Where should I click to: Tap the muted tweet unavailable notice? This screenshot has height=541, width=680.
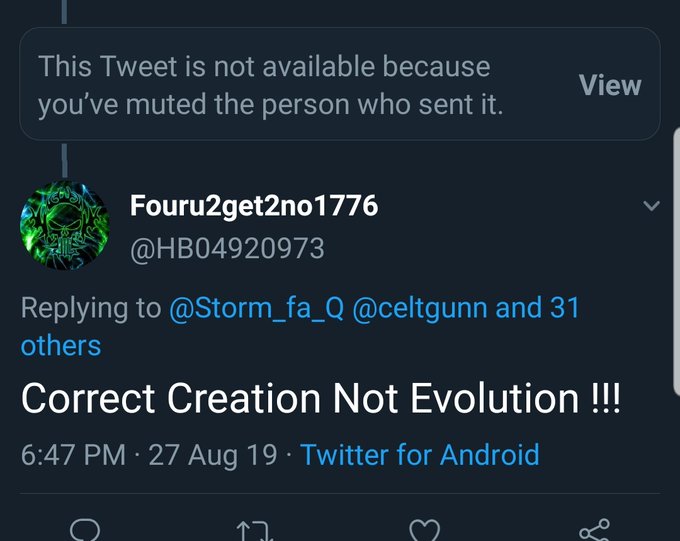[x=270, y=86]
